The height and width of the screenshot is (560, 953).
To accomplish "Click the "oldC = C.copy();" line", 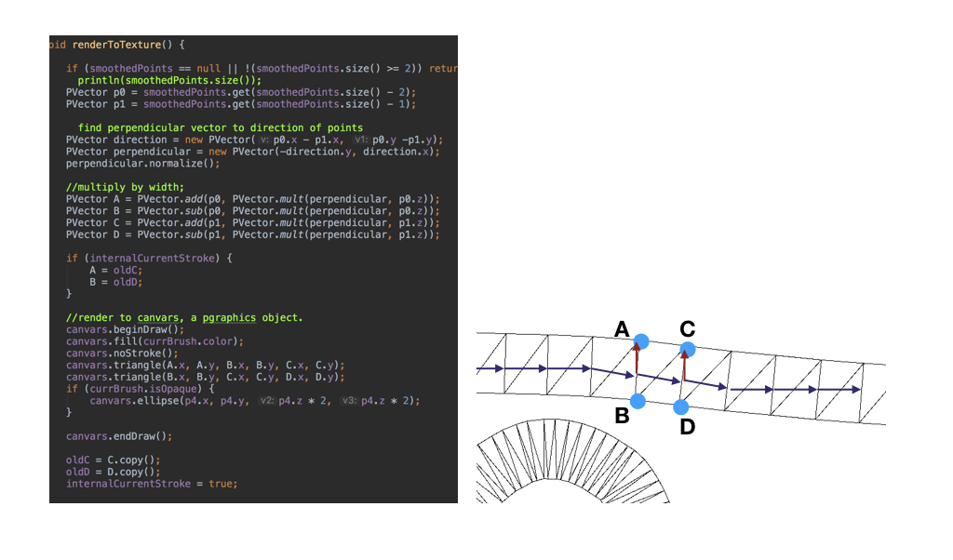I will click(x=113, y=460).
